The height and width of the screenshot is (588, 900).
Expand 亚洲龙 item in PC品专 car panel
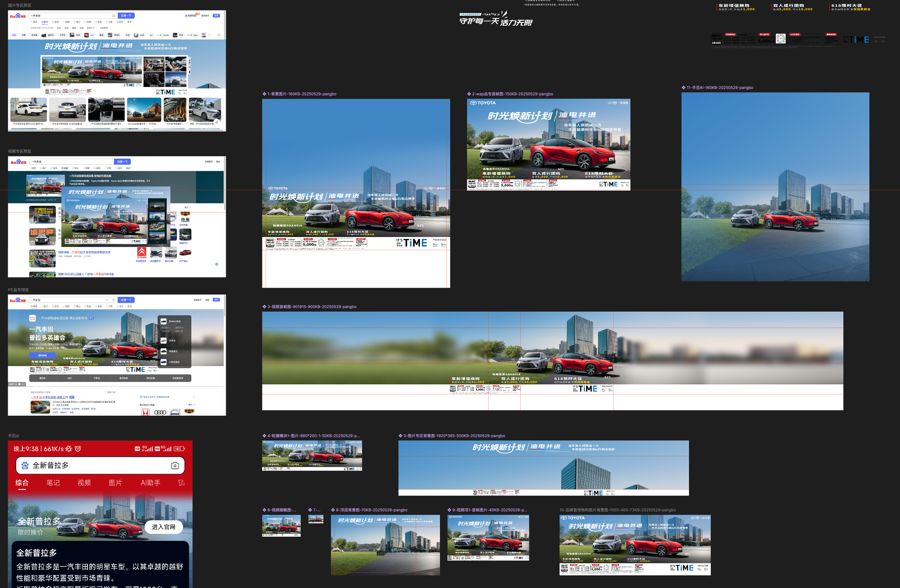click(187, 341)
